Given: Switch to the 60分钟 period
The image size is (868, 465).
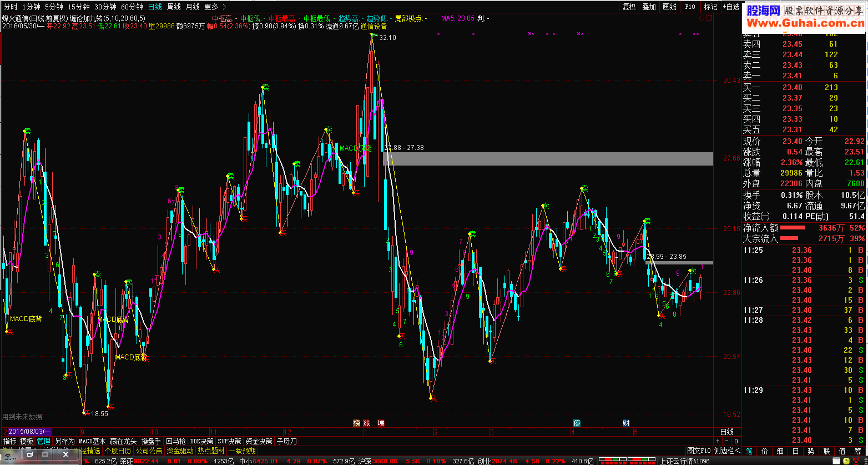Looking at the screenshot, I should tap(132, 7).
